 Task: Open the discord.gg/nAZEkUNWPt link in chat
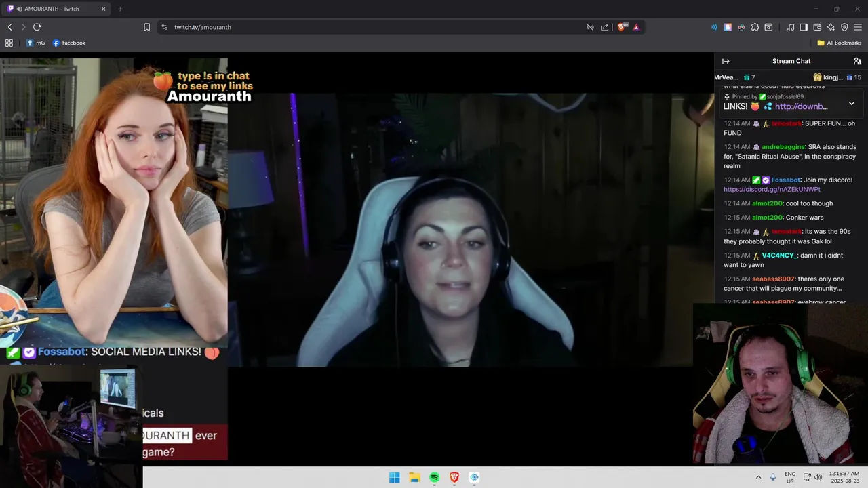click(772, 190)
